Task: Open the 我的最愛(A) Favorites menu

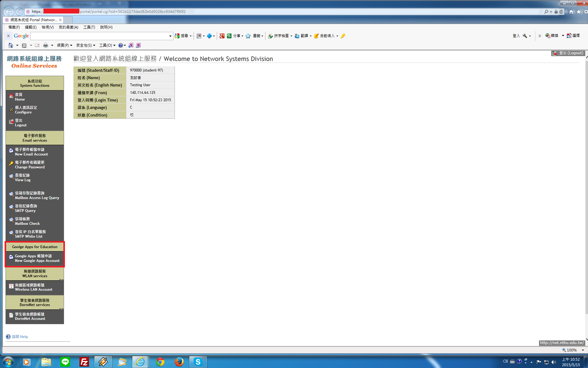Action: point(68,27)
